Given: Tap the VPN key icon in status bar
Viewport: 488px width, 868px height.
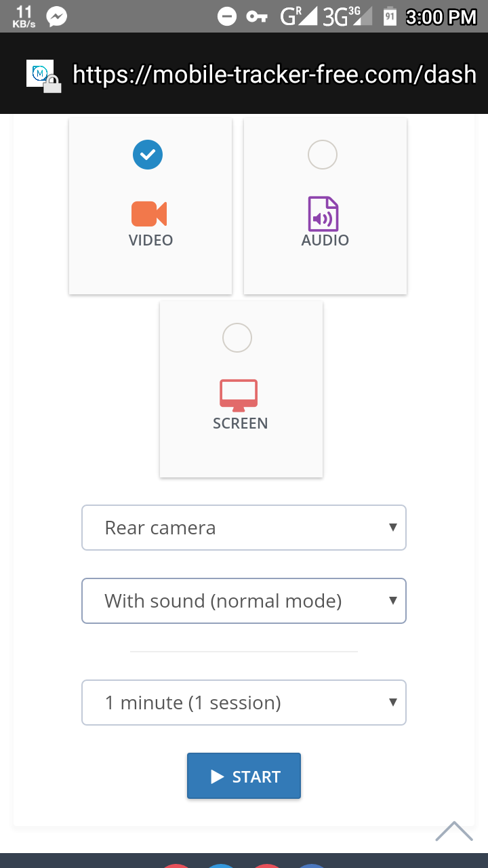Looking at the screenshot, I should [x=257, y=16].
